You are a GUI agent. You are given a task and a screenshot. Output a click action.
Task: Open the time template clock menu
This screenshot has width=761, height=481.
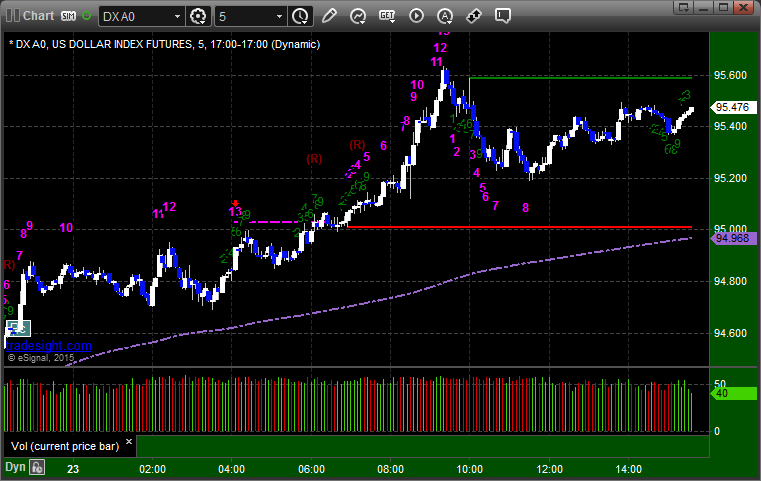tap(300, 17)
